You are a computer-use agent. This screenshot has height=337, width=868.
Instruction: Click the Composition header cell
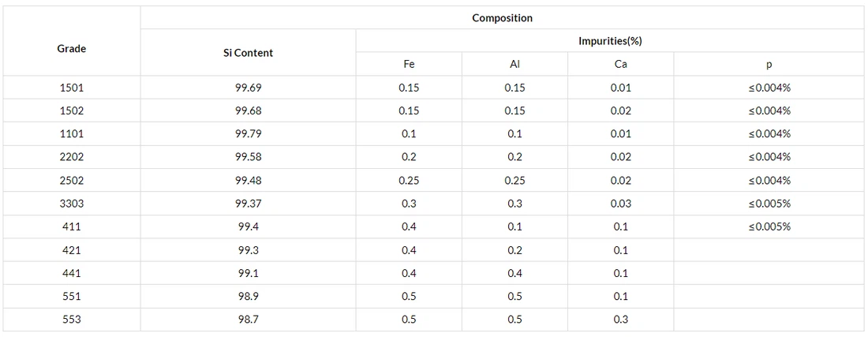tap(502, 18)
